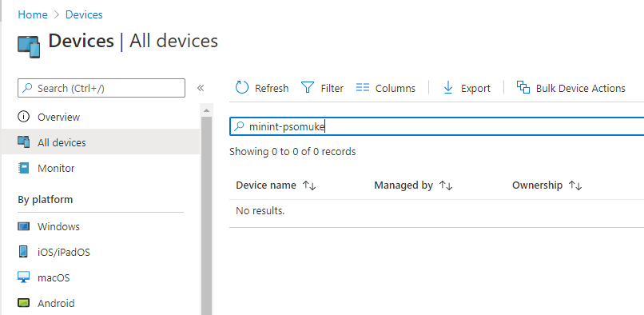Collapse sidebar with double chevron

pos(201,88)
